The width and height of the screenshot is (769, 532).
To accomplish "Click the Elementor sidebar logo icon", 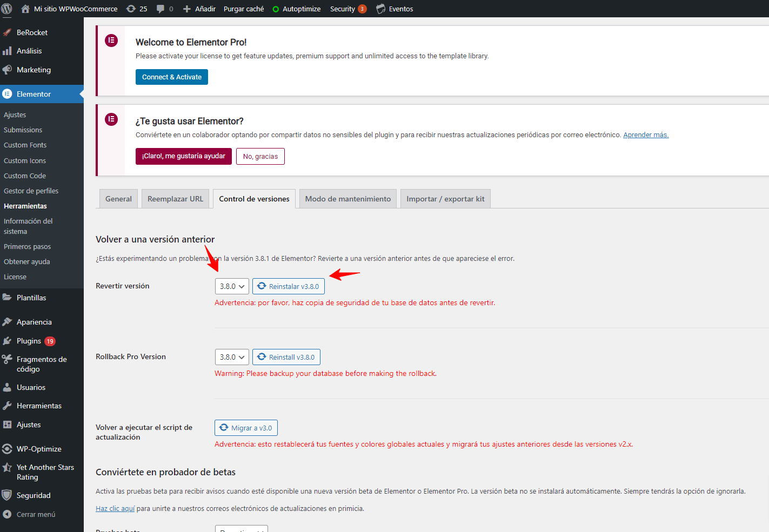I will (7, 94).
